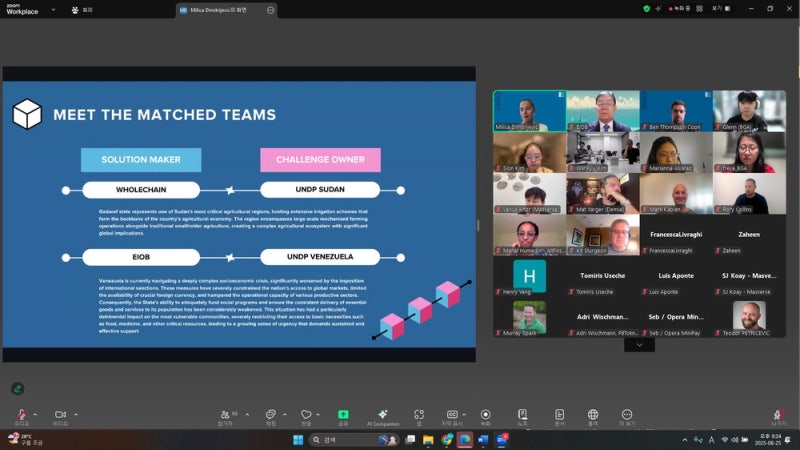Image resolution: width=800 pixels, height=450 pixels.
Task: Expand the participants options arrow
Action: pyautogui.click(x=247, y=414)
